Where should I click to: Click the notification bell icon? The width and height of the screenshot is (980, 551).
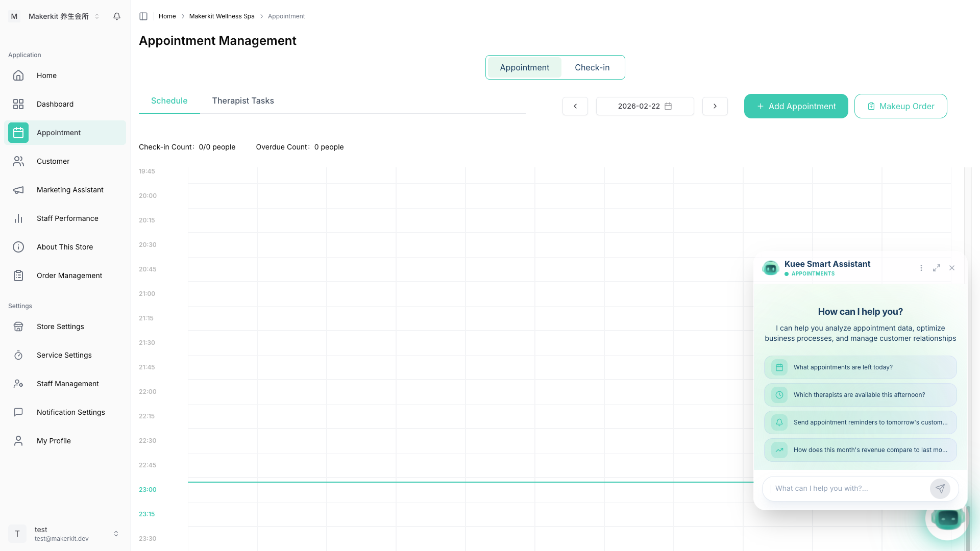[x=117, y=16]
